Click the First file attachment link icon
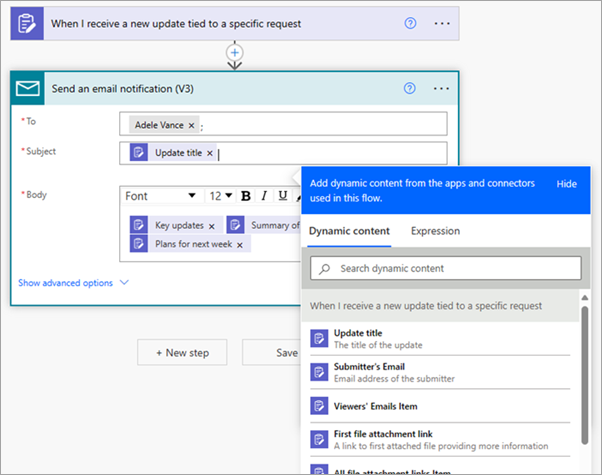The height and width of the screenshot is (475, 602). (x=319, y=439)
